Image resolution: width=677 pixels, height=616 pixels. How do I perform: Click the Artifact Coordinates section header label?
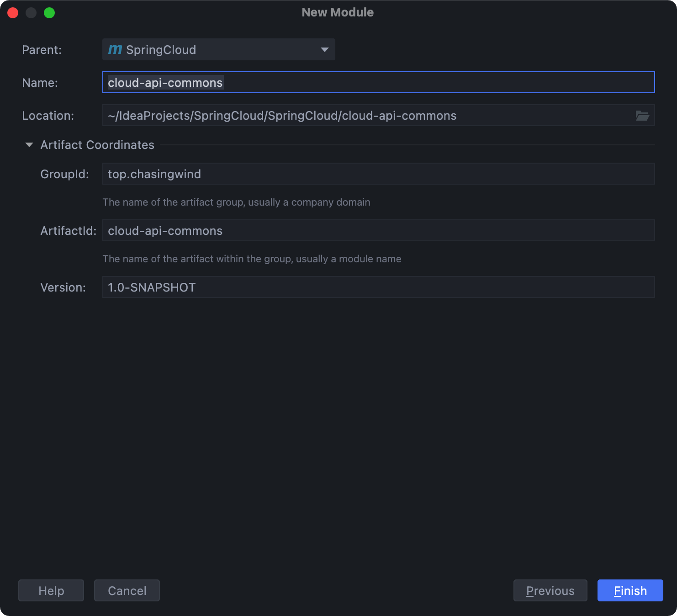97,145
